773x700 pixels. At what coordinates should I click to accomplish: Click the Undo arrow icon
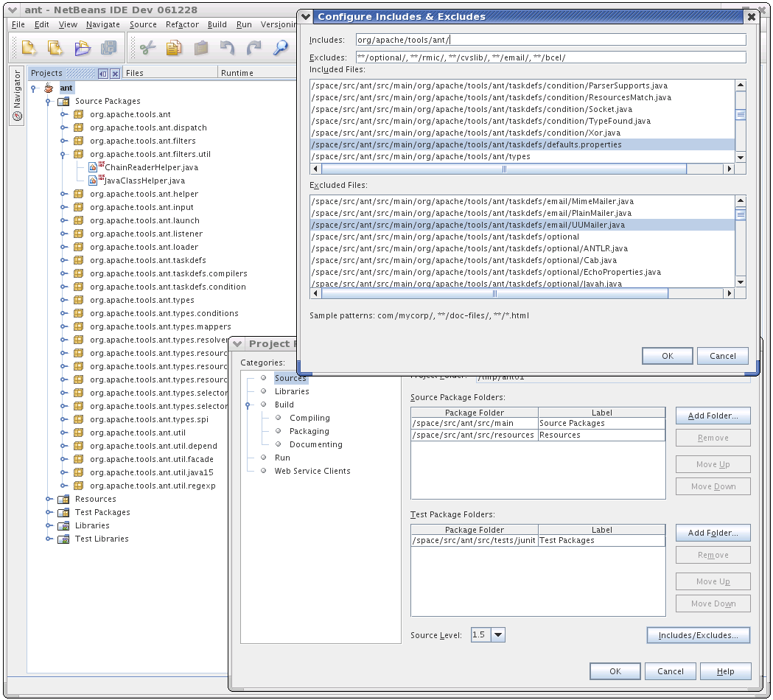pos(227,48)
